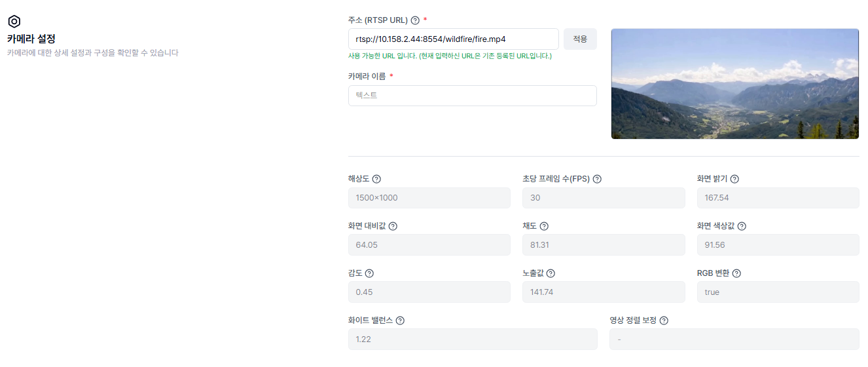This screenshot has height=367, width=868.
Task: Click the help icon next to 해상도
Action: coord(376,179)
